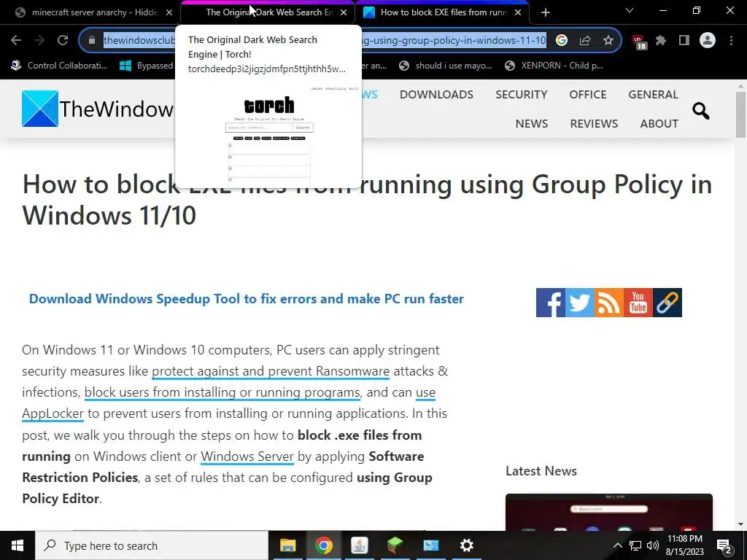Open the notification center icon
The width and height of the screenshot is (747, 560).
pos(724,546)
